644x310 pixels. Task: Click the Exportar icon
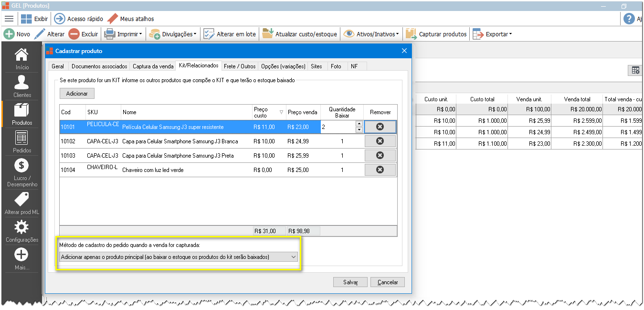point(478,34)
